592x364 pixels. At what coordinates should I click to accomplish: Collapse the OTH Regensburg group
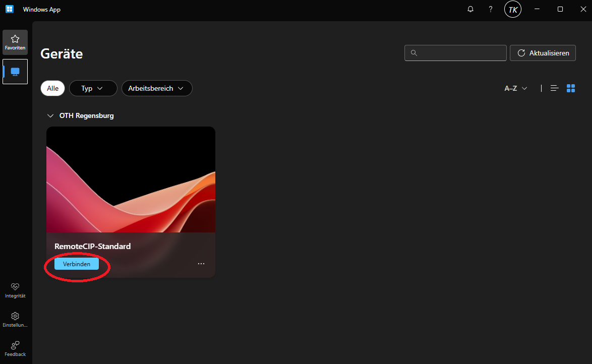coord(50,115)
